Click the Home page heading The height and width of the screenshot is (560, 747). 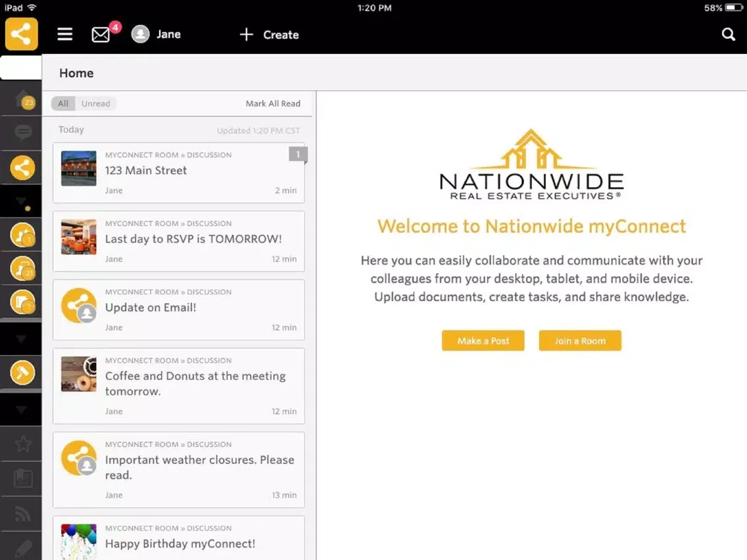pos(76,73)
